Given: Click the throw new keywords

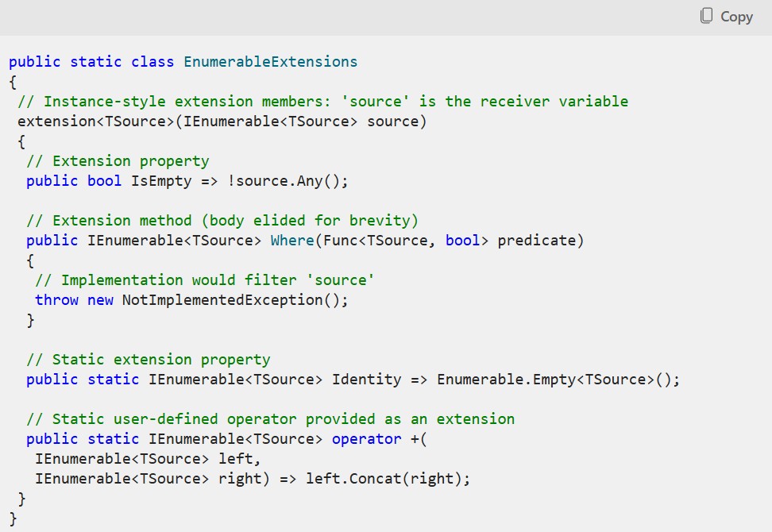Looking at the screenshot, I should tap(75, 299).
